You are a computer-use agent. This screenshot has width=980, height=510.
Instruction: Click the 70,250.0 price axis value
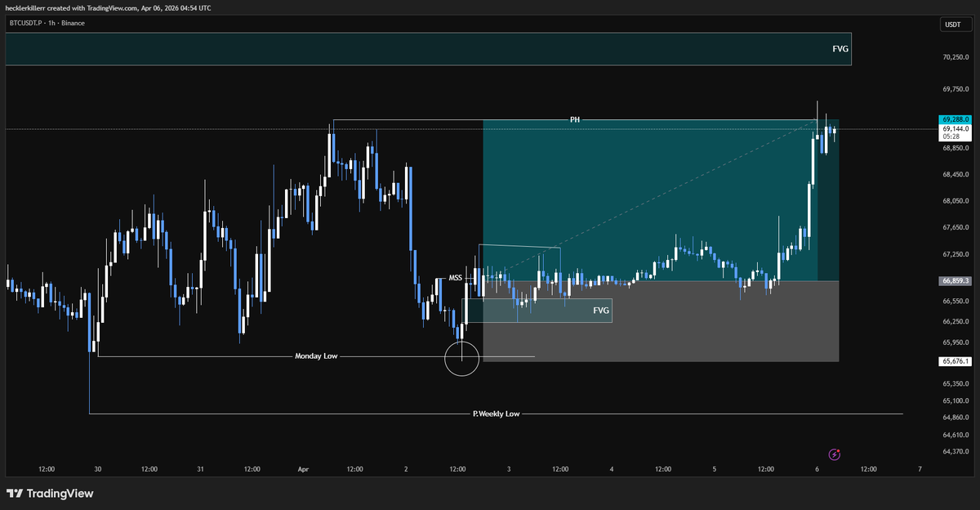coord(955,57)
